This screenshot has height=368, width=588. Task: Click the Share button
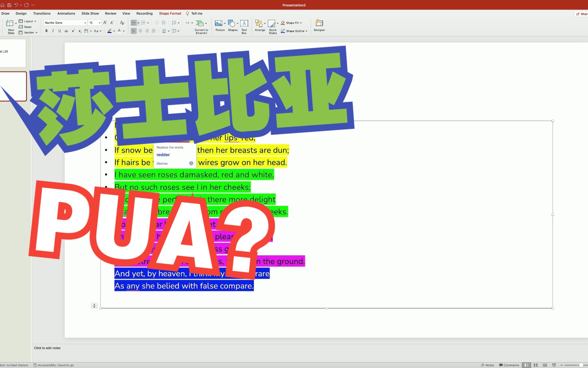(x=582, y=14)
